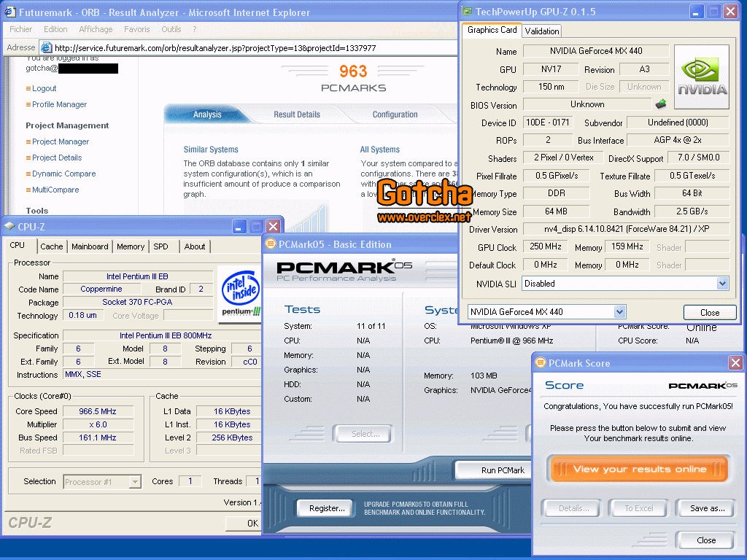Image resolution: width=747 pixels, height=560 pixels.
Task: Open the graphics card selector dropdown in GPU-Z
Action: pyautogui.click(x=619, y=312)
